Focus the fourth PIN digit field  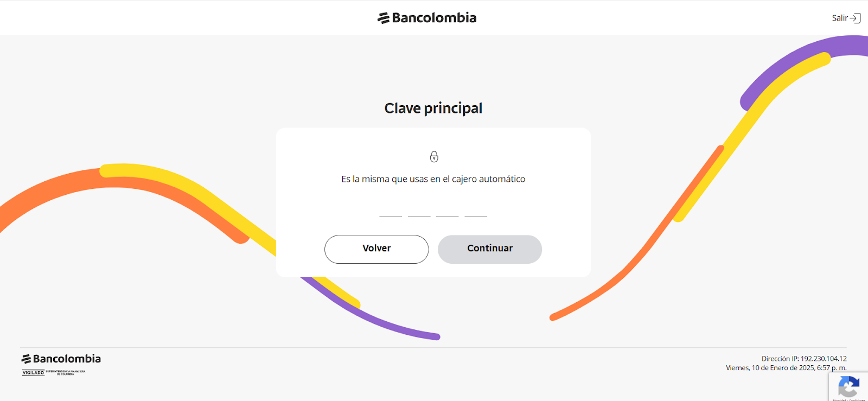pos(476,210)
